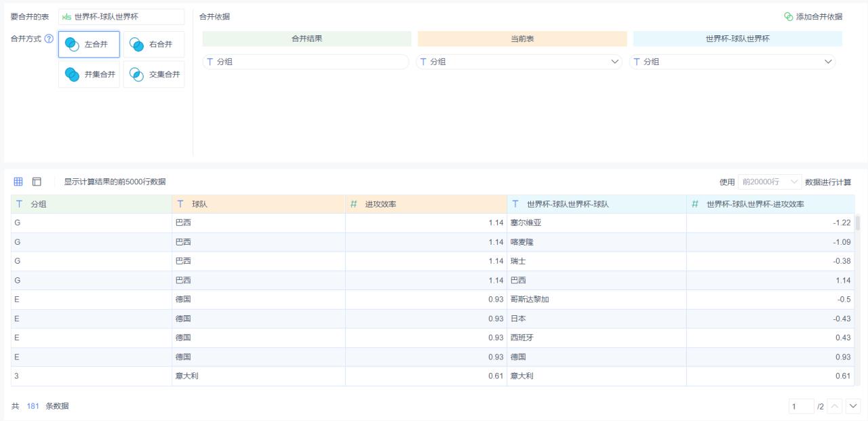Click the page number input box
Image resolution: width=868 pixels, height=421 pixels.
[x=801, y=406]
